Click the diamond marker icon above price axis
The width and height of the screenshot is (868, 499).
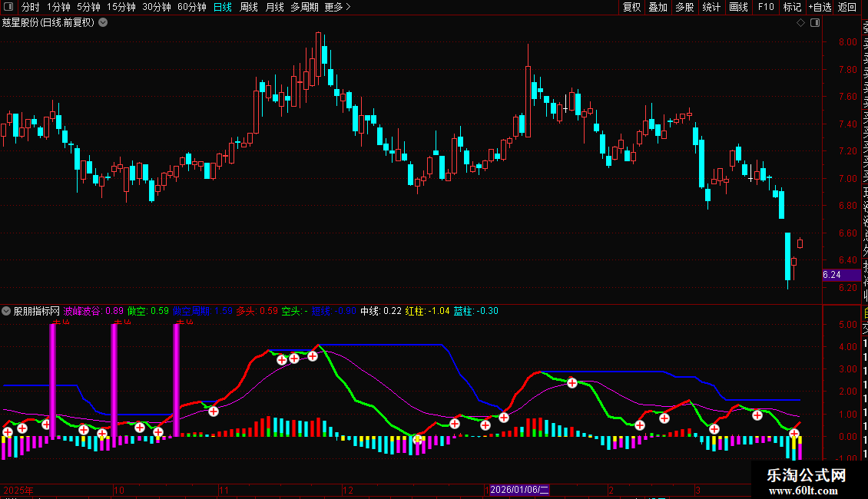pyautogui.click(x=800, y=23)
